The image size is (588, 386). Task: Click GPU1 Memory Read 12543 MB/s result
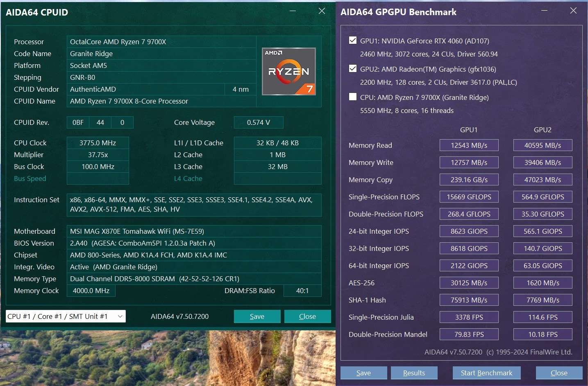(x=469, y=145)
